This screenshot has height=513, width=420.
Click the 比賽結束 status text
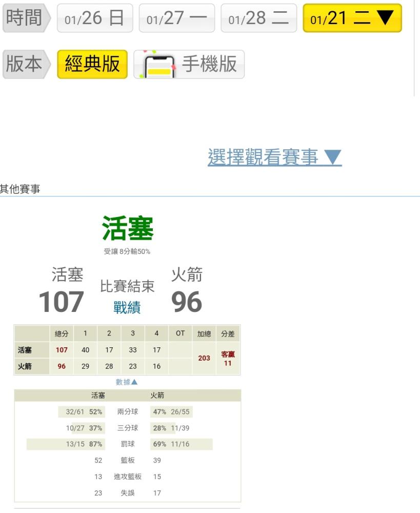pos(127,286)
